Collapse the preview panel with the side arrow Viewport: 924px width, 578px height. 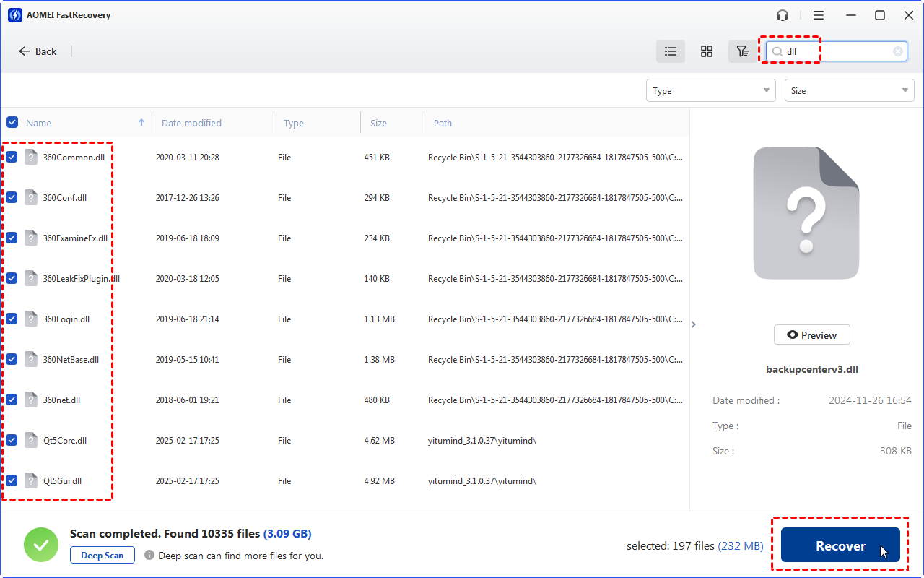[694, 324]
